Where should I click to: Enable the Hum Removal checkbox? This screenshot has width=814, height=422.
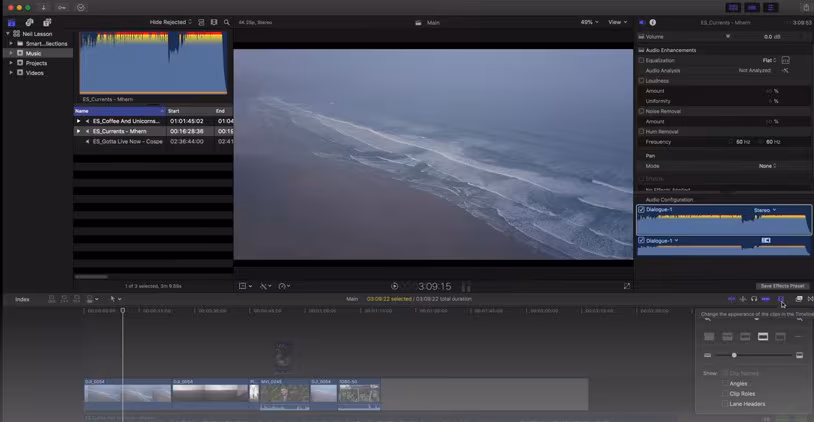[641, 131]
